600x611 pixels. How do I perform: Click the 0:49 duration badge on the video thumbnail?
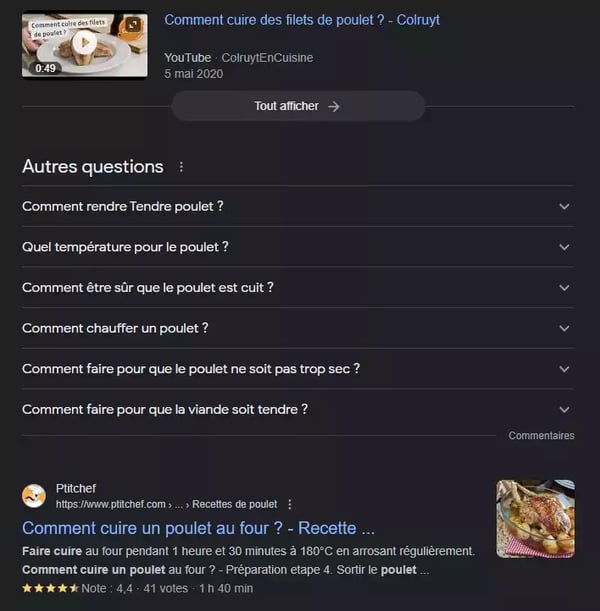tap(45, 68)
